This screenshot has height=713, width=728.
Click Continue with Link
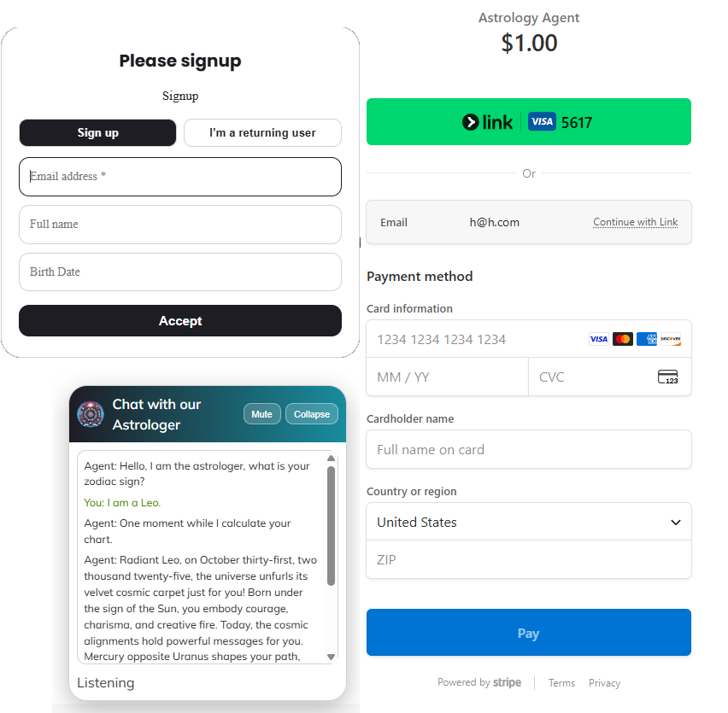click(x=636, y=221)
